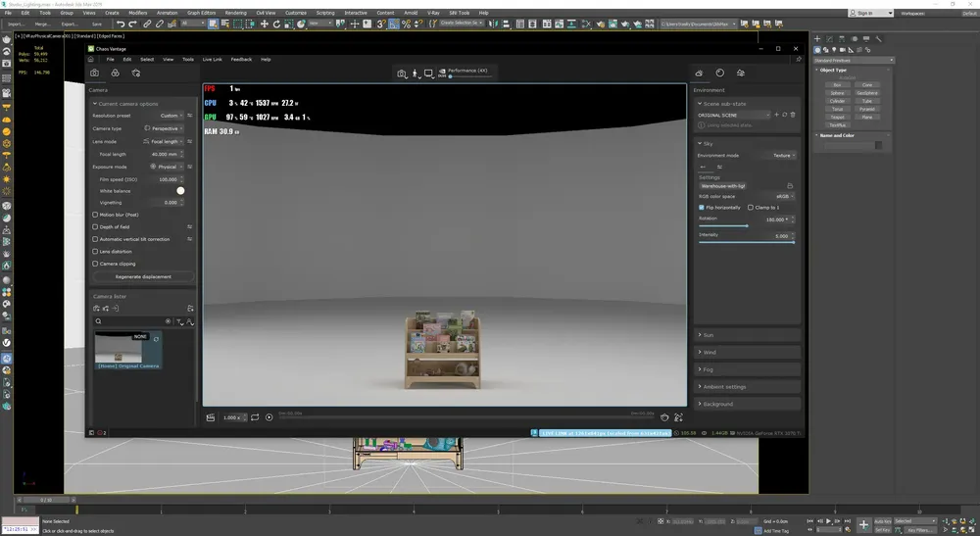Uncheck Flip horizontally option

702,208
